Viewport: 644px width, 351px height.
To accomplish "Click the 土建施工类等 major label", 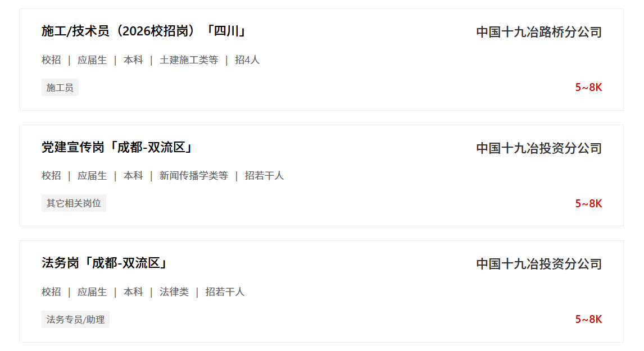I will pos(189,60).
